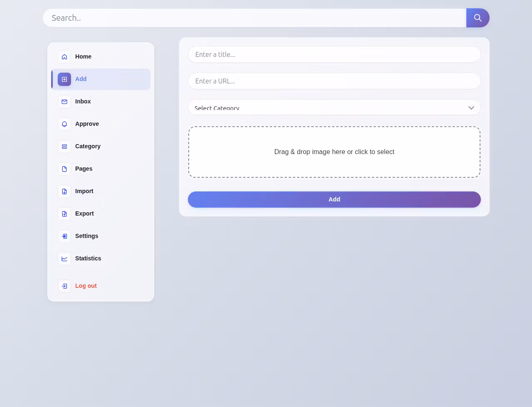Click the Approve bell icon
This screenshot has width=532, height=407.
click(64, 124)
